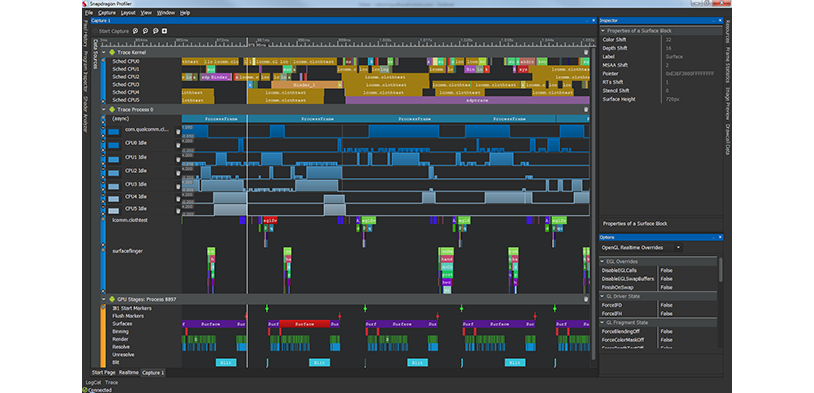The image size is (814, 393).
Task: Open the View menu
Action: [x=146, y=12]
